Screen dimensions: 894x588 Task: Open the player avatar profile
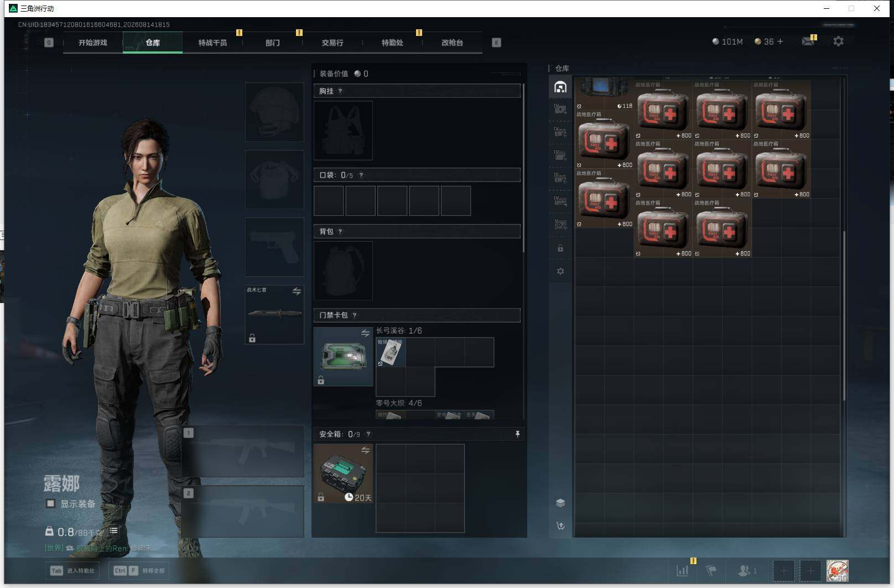pos(837,571)
